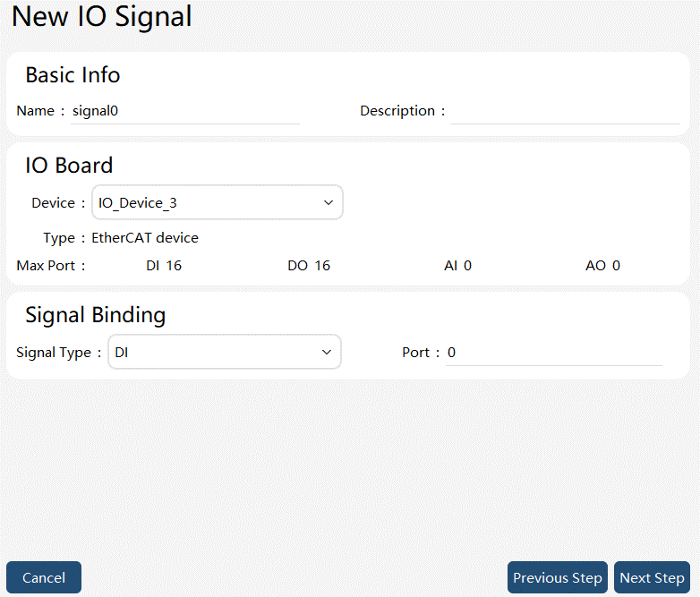
Task: Click the New IO Signal page title
Action: point(102,16)
